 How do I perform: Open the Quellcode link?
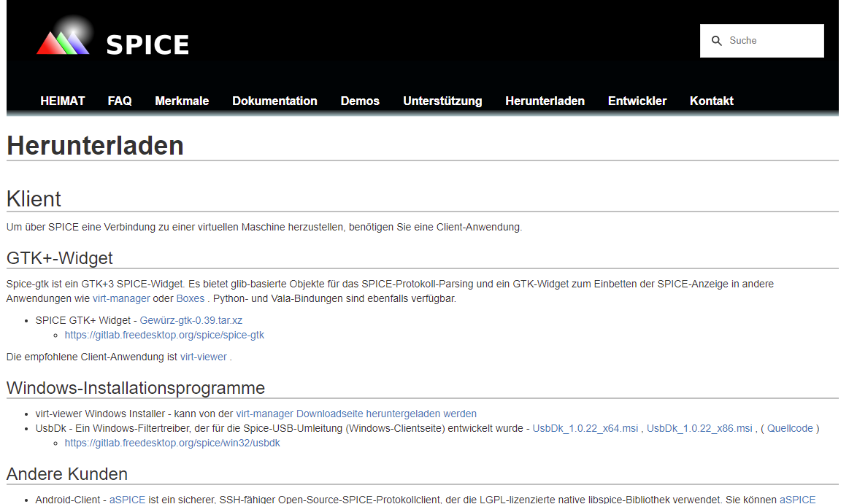coord(790,428)
